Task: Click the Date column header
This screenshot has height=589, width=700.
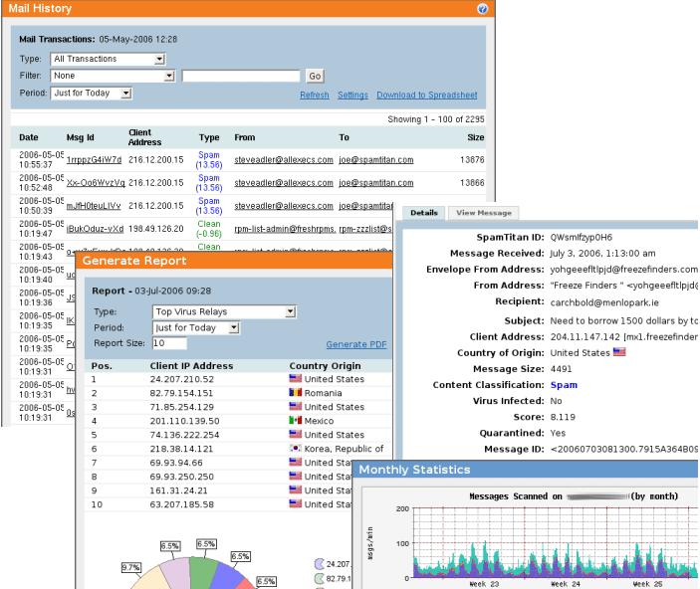Action: pyautogui.click(x=29, y=137)
